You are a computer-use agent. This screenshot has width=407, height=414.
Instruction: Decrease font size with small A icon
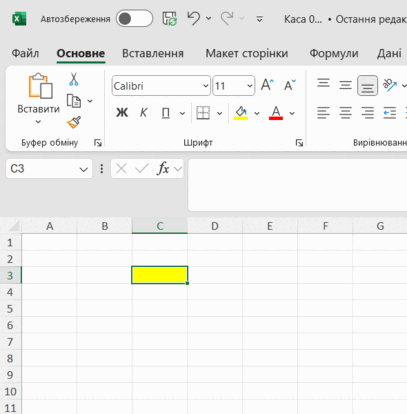click(290, 85)
